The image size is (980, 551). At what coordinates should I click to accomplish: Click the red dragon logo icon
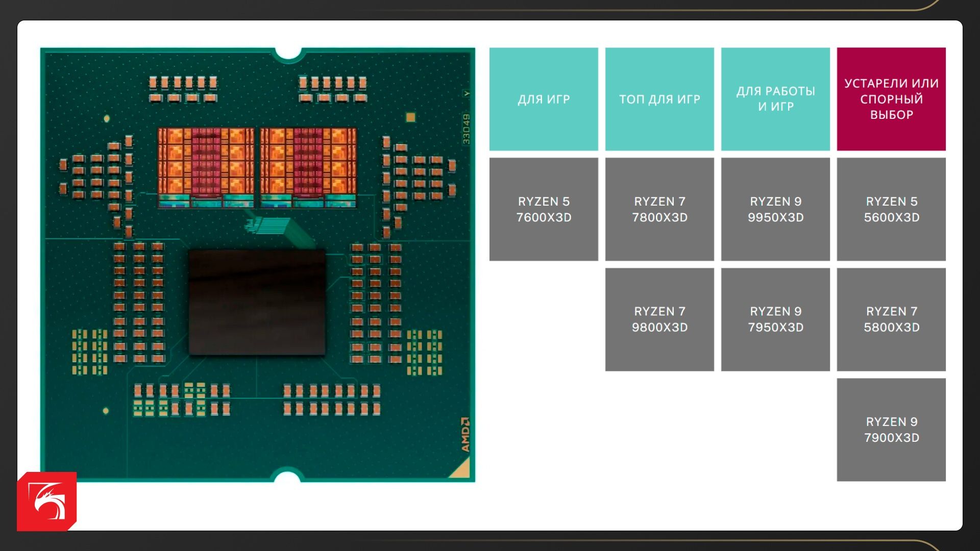pos(47,501)
